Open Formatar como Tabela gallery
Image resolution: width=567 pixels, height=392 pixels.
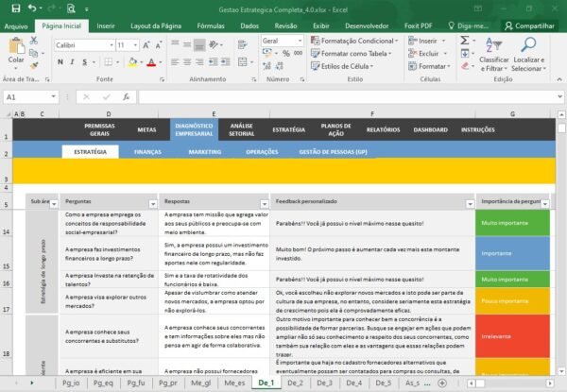pyautogui.click(x=352, y=54)
